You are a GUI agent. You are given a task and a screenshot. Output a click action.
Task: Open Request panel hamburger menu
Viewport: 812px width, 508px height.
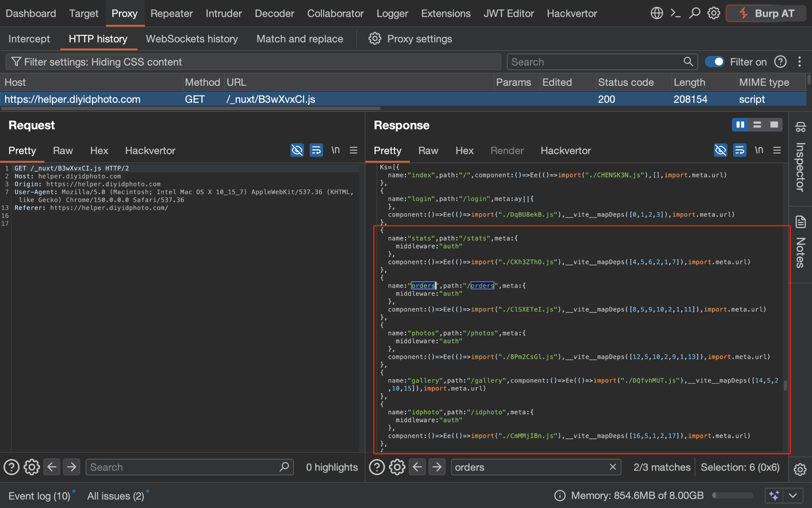[x=354, y=150]
